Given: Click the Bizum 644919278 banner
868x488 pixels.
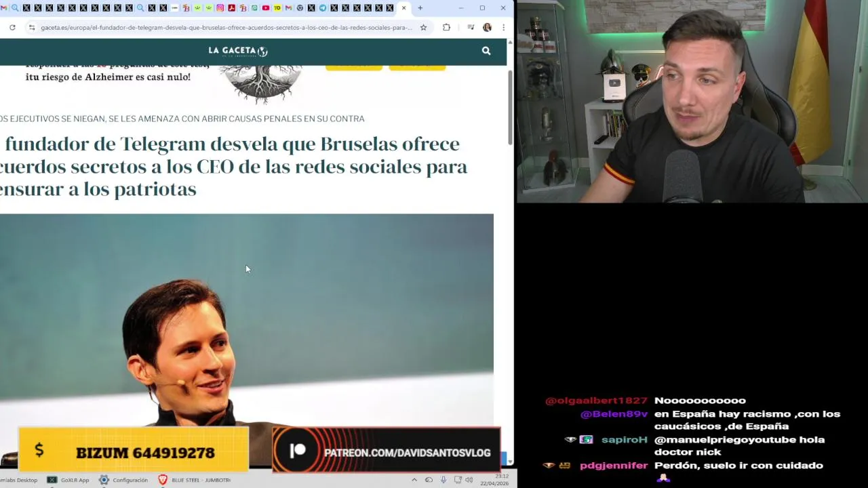Looking at the screenshot, I should click(x=134, y=449).
